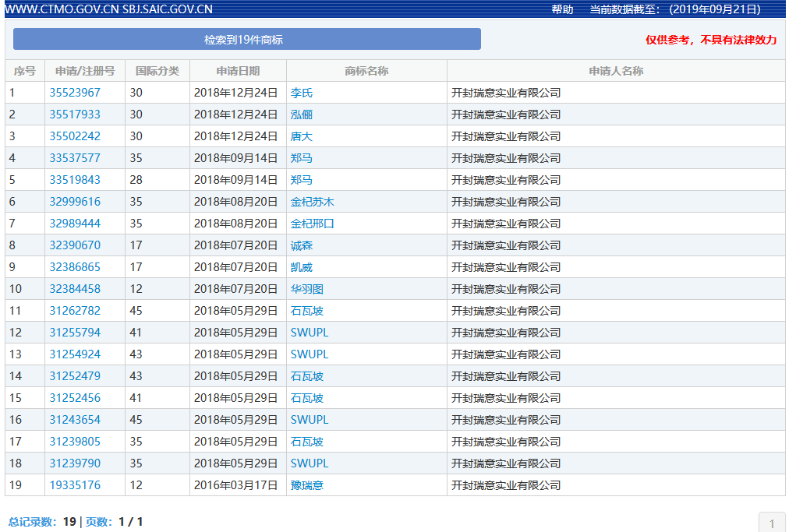Open trademark name 金杞邢口
The height and width of the screenshot is (532, 796).
coord(312,224)
